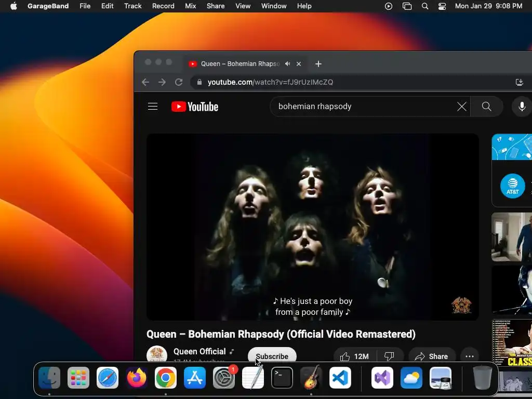This screenshot has height=399, width=532.
Task: Open the Record menu
Action: (163, 6)
